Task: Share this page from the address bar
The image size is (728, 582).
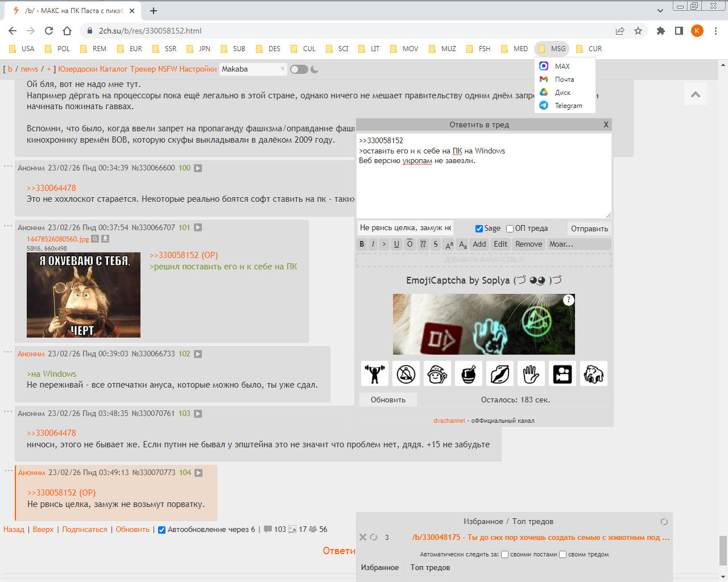Action: coord(620,31)
